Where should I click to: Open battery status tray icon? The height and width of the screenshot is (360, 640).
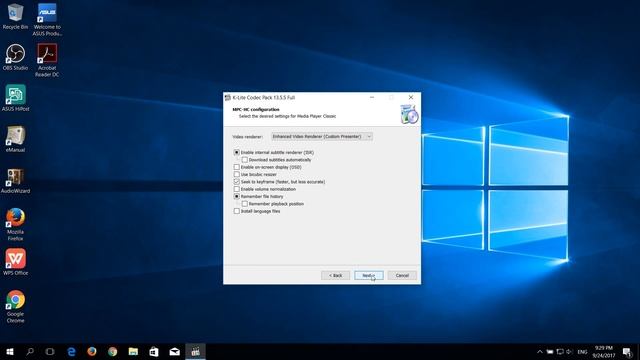[550, 351]
